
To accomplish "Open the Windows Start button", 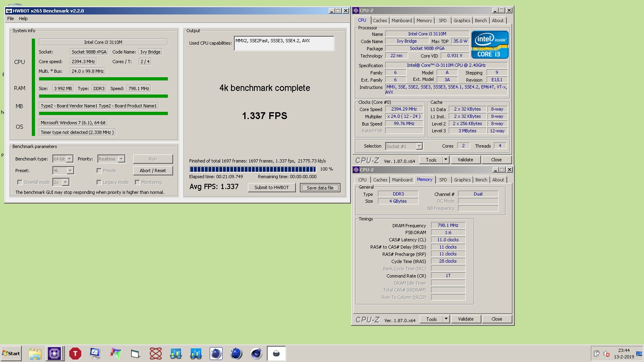I will [11, 354].
